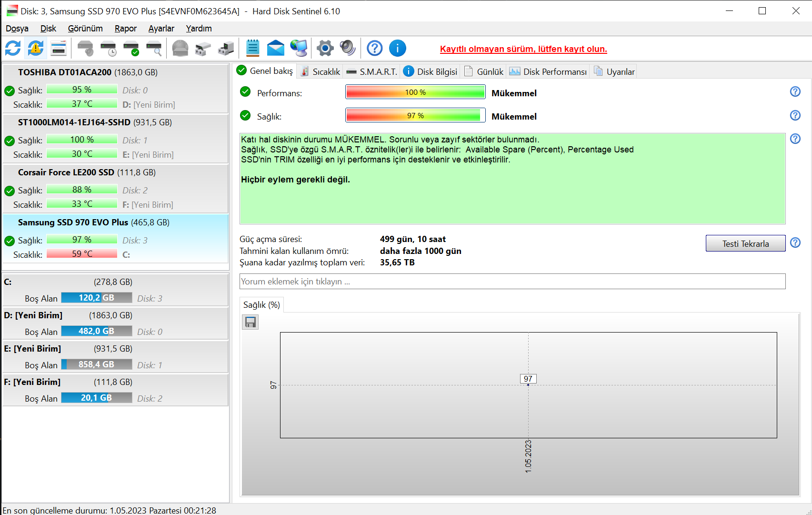
Task: Switch to the Disk Performansı tab
Action: pos(548,71)
